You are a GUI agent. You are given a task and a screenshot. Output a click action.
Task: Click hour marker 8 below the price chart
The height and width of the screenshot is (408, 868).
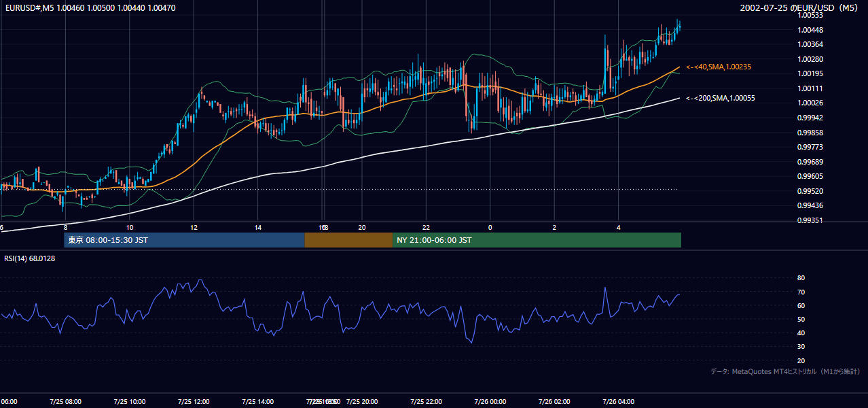65,227
